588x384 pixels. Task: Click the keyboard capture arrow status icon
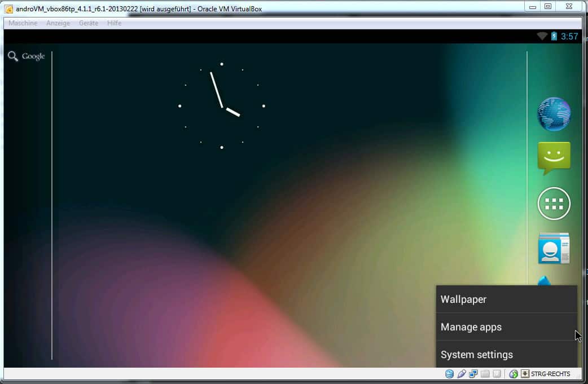tap(525, 373)
